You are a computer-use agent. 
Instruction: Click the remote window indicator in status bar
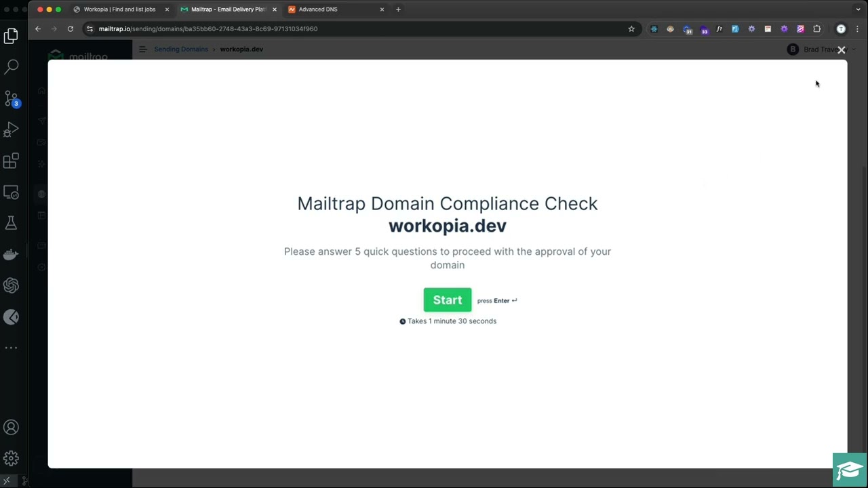pos(6,481)
